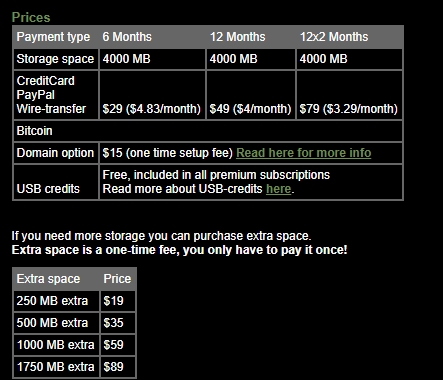Click the Extra space header cell

tap(56, 279)
